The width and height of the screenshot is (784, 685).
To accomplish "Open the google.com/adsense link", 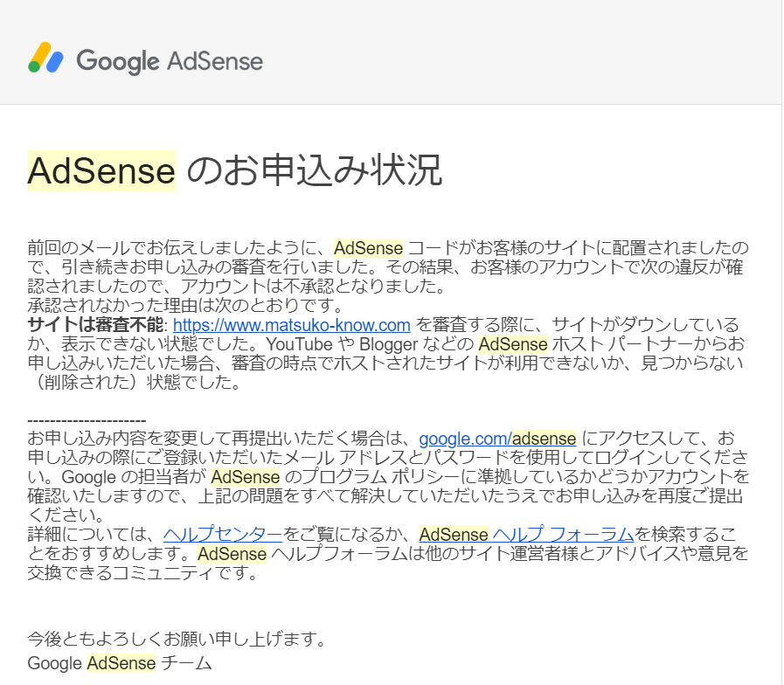I will click(497, 439).
